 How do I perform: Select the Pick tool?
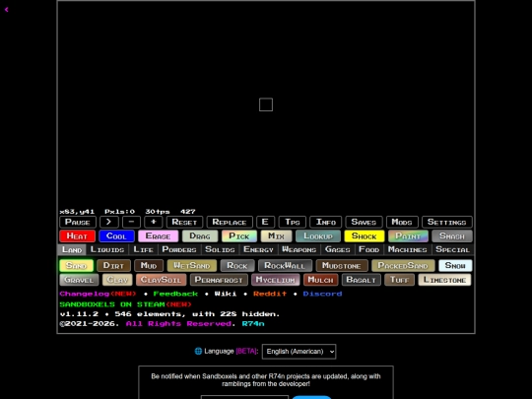[x=239, y=235]
